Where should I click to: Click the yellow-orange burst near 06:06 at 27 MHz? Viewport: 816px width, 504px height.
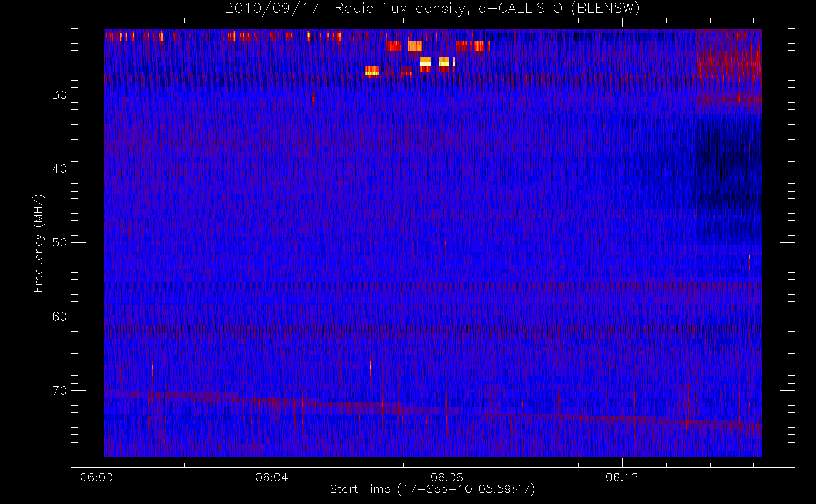click(372, 71)
